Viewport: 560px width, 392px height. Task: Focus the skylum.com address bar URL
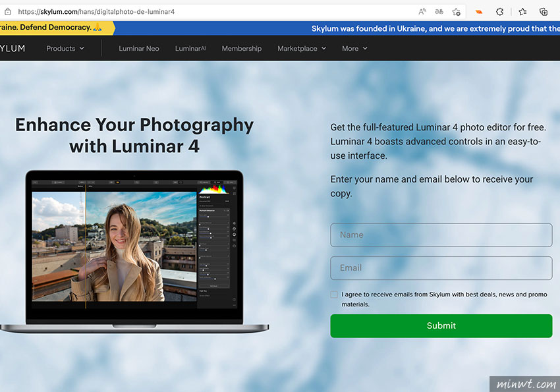96,12
